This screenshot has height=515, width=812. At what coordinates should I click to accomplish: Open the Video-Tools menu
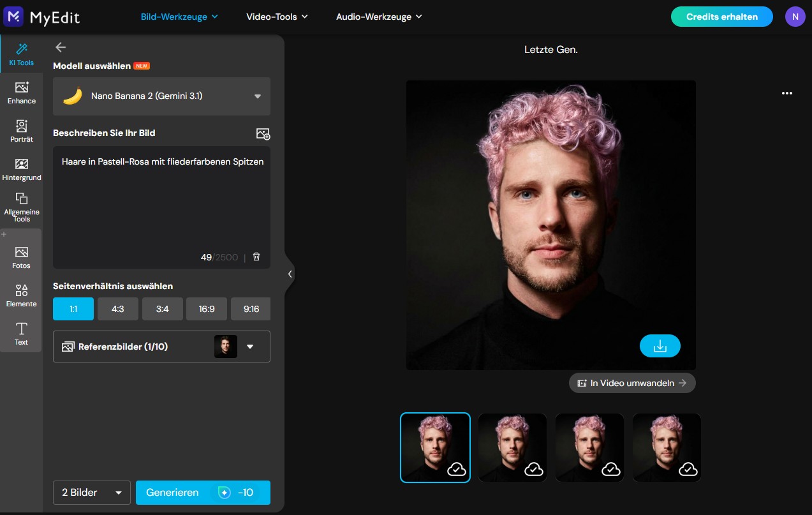pos(277,17)
